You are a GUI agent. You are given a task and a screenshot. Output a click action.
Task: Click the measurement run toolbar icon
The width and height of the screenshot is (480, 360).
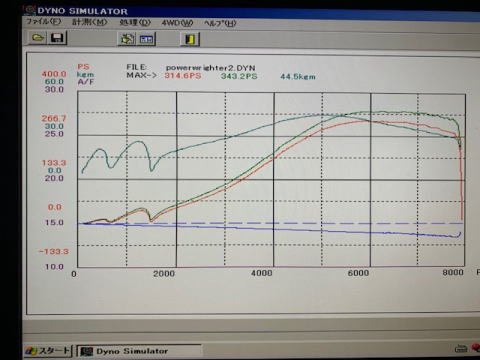pyautogui.click(x=127, y=39)
